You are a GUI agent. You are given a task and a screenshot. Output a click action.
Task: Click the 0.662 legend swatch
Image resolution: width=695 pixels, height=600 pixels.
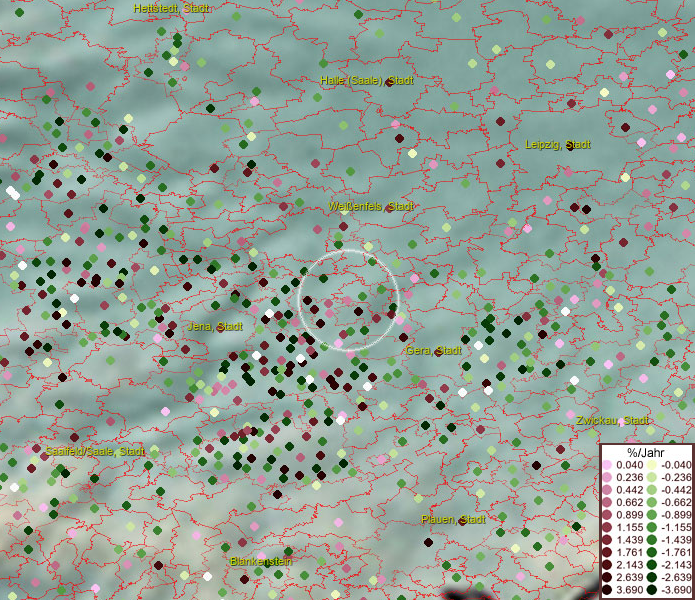[x=607, y=503]
